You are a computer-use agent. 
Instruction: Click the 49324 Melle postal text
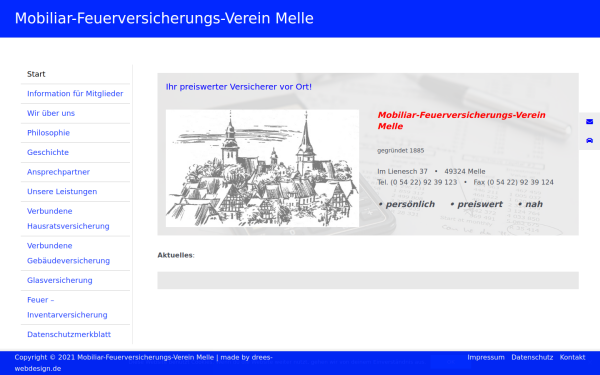[x=465, y=171]
